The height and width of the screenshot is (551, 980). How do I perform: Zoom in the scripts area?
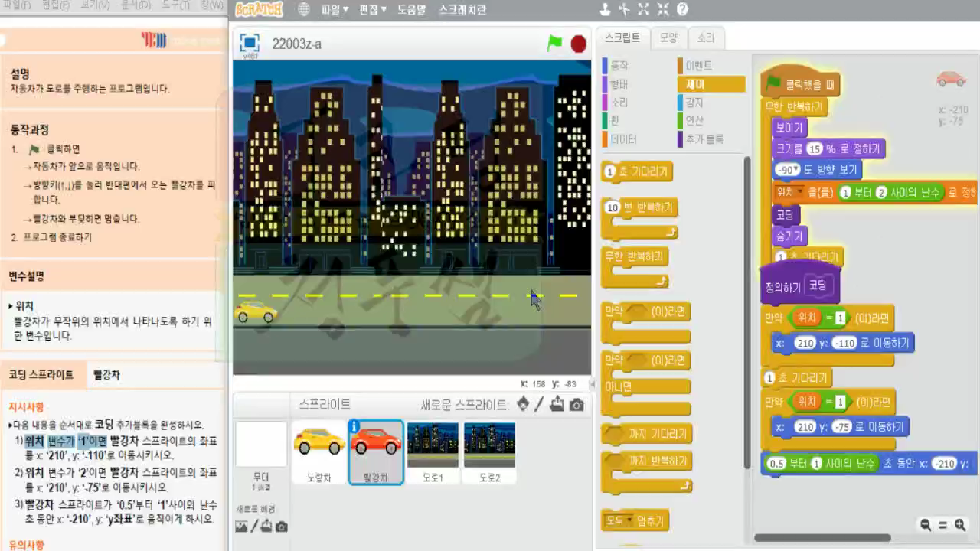pos(959,525)
